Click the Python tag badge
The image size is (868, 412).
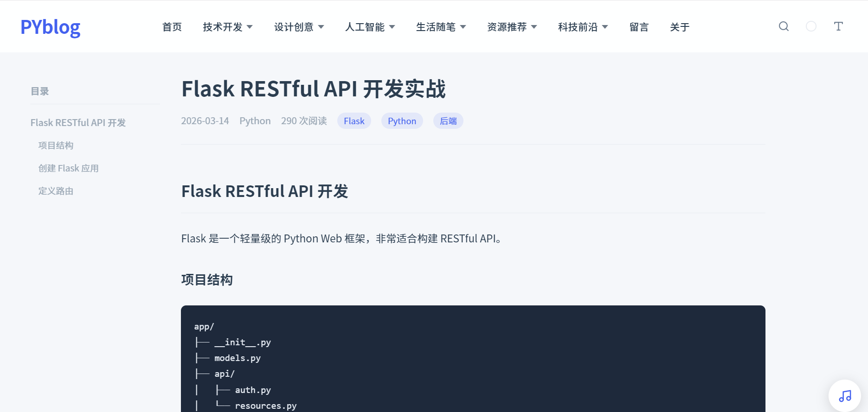(x=402, y=121)
